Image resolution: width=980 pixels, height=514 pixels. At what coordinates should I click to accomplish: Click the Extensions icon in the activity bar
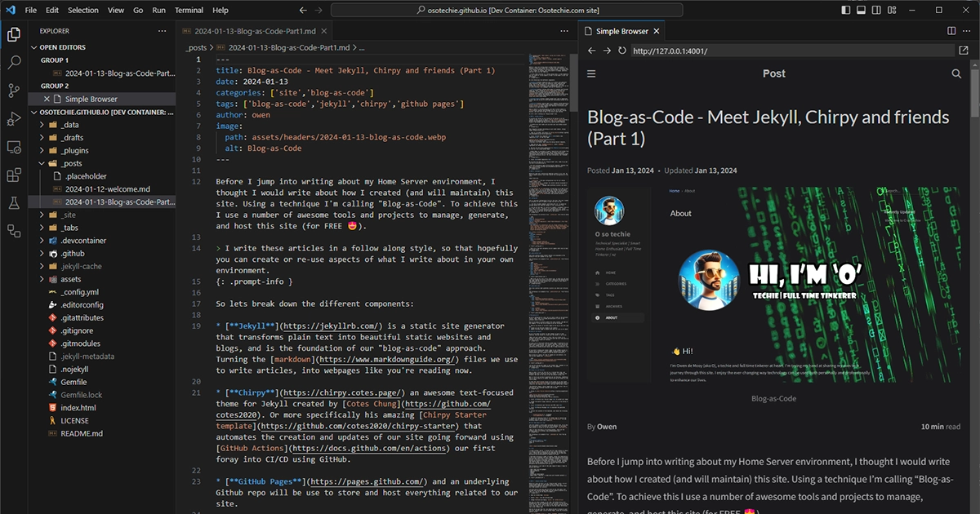tap(14, 175)
